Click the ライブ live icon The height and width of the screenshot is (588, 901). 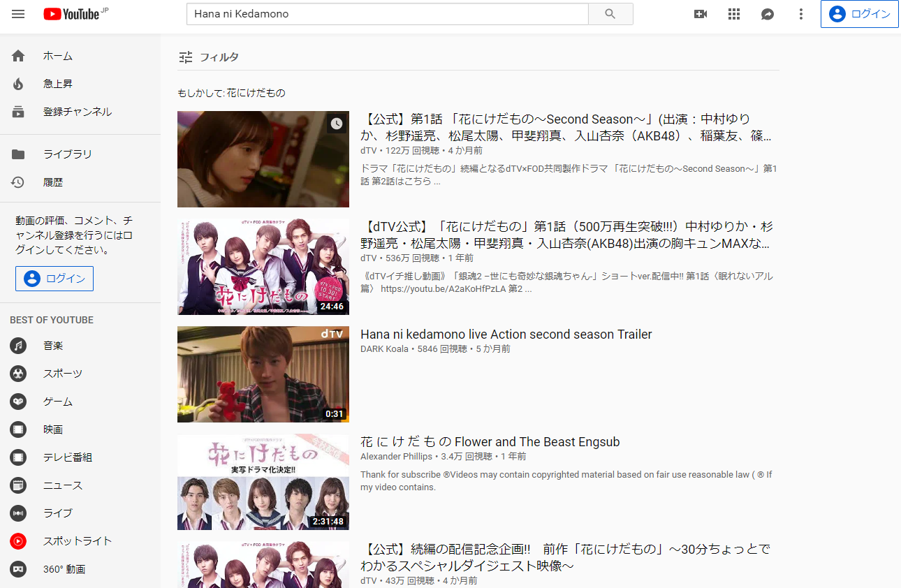(18, 513)
